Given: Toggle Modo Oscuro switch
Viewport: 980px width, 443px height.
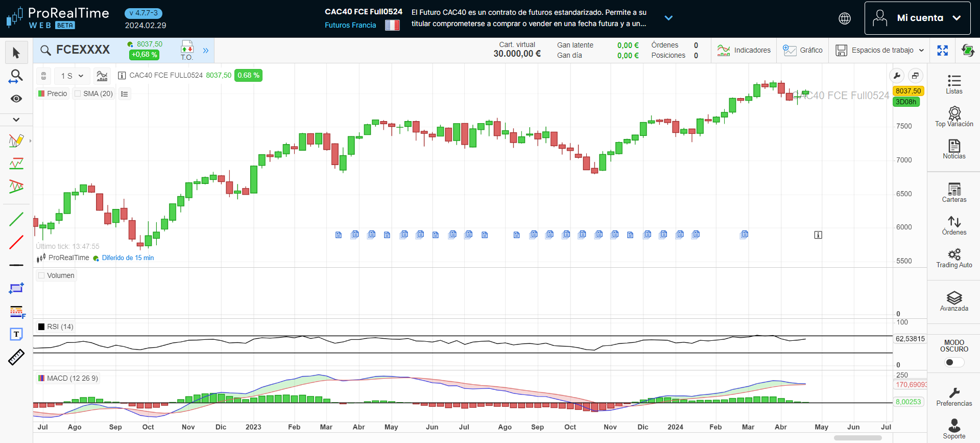Looking at the screenshot, I should [x=953, y=362].
